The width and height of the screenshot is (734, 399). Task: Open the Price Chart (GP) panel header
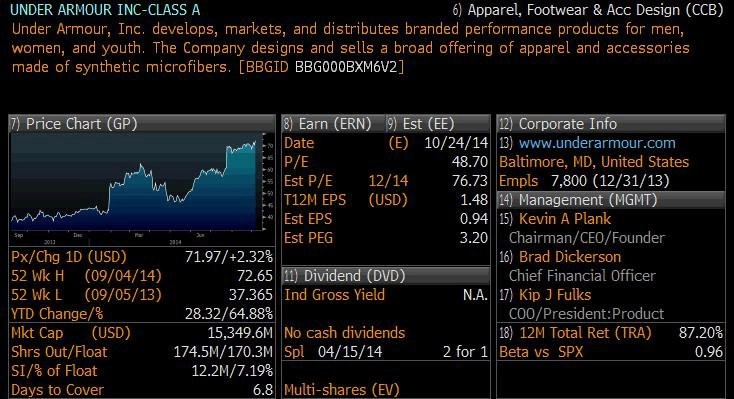pyautogui.click(x=142, y=124)
